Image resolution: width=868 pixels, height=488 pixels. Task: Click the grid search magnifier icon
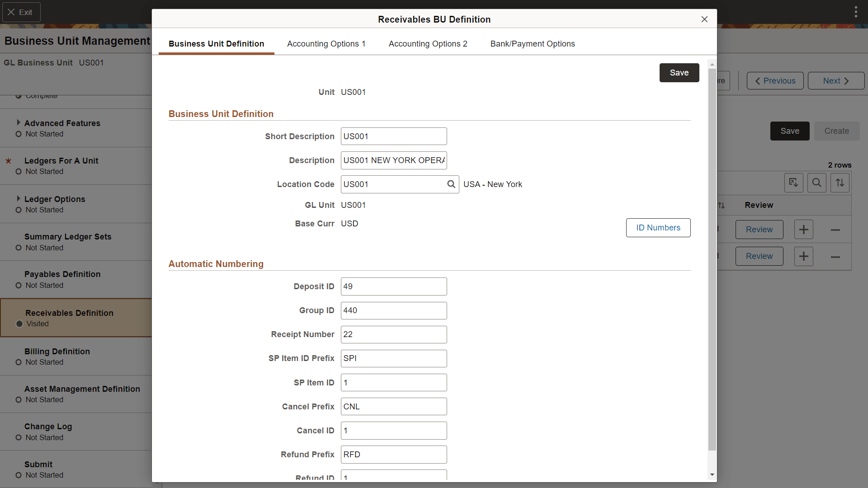(x=816, y=183)
